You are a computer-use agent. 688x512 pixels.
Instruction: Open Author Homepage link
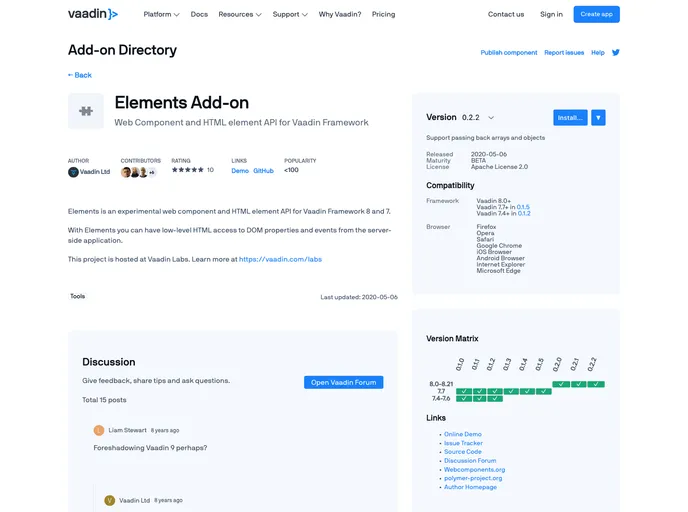[x=470, y=487]
